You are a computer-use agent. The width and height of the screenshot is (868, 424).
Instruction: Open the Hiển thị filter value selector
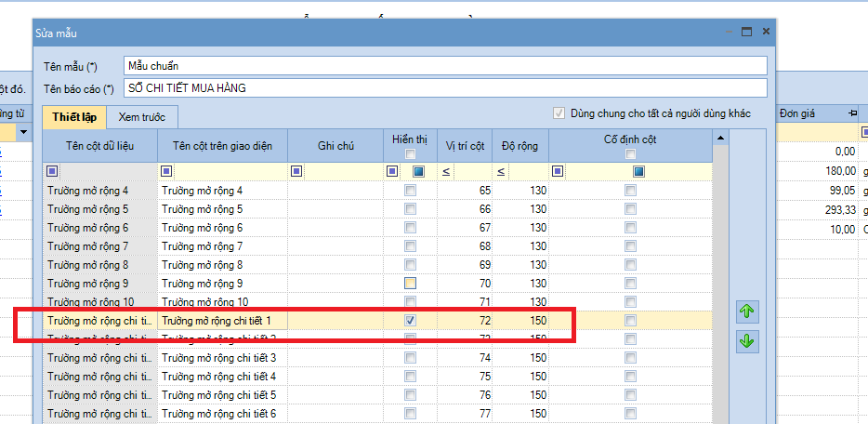[x=419, y=171]
